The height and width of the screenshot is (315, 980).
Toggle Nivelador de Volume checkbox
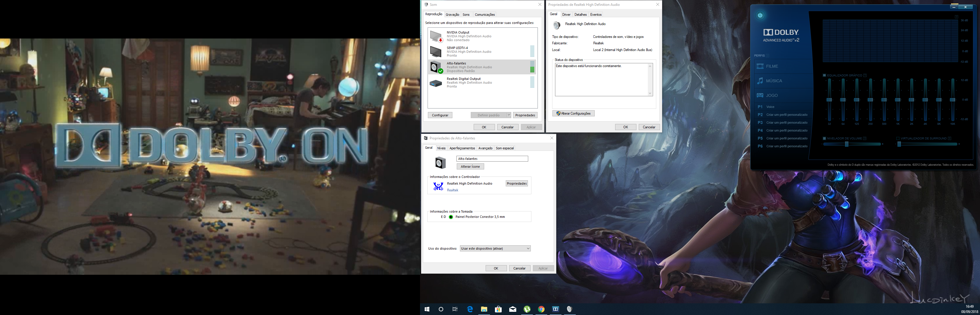(x=825, y=139)
